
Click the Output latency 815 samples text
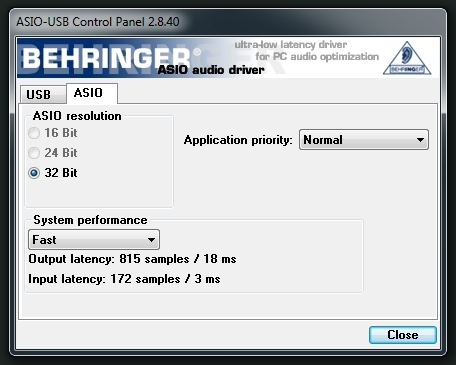pos(132,259)
